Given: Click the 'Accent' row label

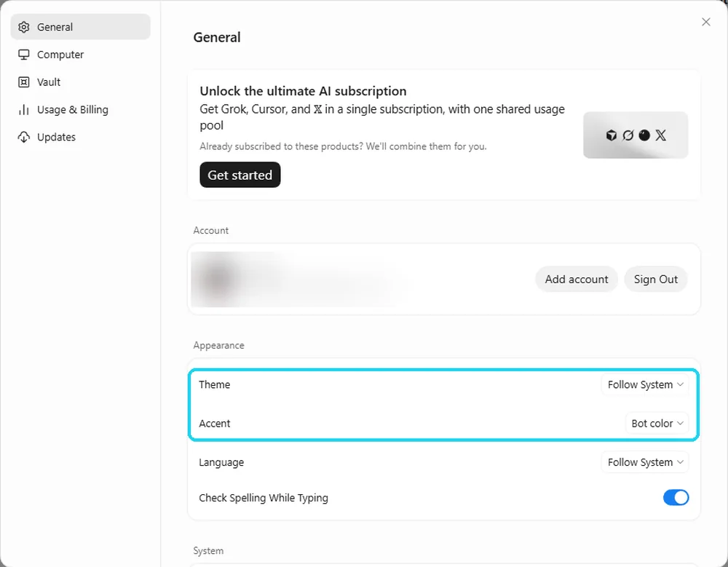Looking at the screenshot, I should pos(215,424).
